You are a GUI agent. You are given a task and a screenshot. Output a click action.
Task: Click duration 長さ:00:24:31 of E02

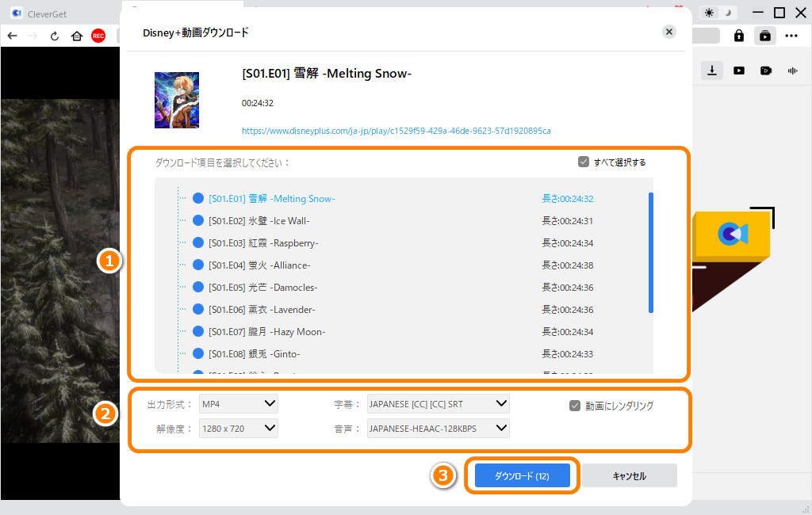[x=568, y=221]
